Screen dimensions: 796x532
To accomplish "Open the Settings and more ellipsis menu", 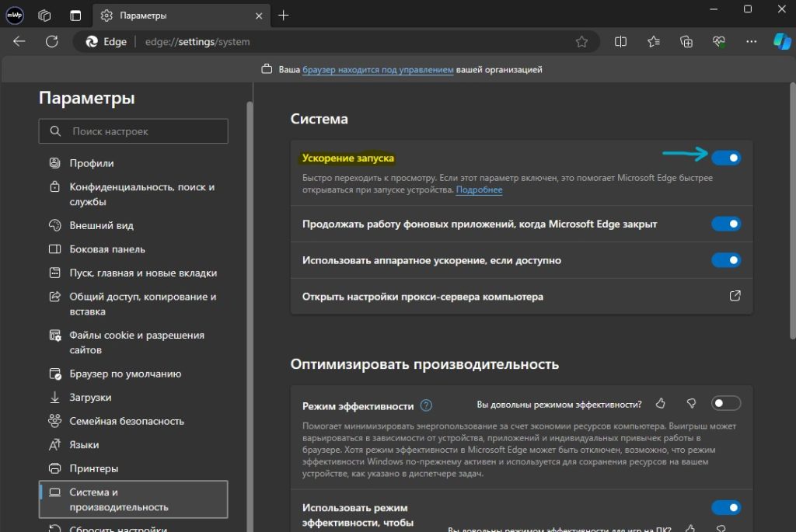I will 750,41.
